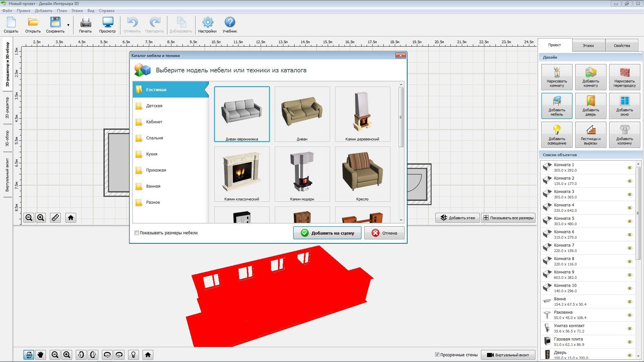Reset 3D view with home icon
644x362 pixels.
coord(148,355)
